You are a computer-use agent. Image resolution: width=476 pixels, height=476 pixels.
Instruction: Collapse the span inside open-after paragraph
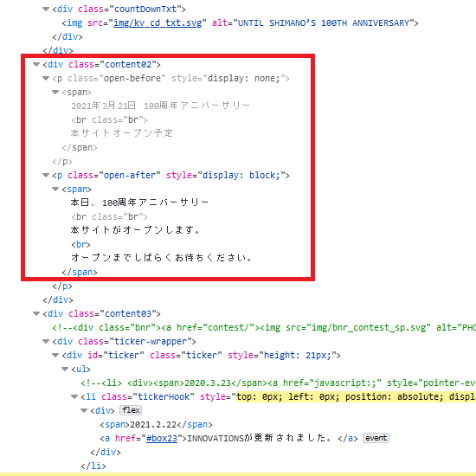pyautogui.click(x=55, y=189)
